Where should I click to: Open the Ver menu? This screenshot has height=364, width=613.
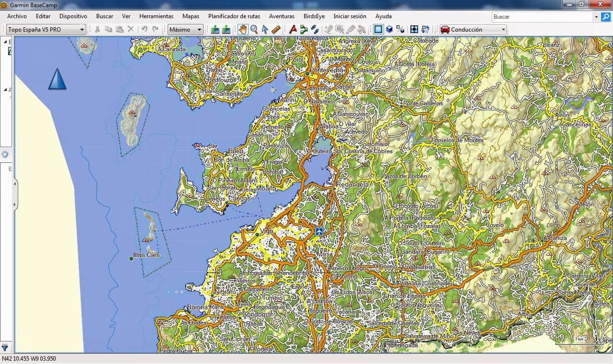click(x=126, y=16)
